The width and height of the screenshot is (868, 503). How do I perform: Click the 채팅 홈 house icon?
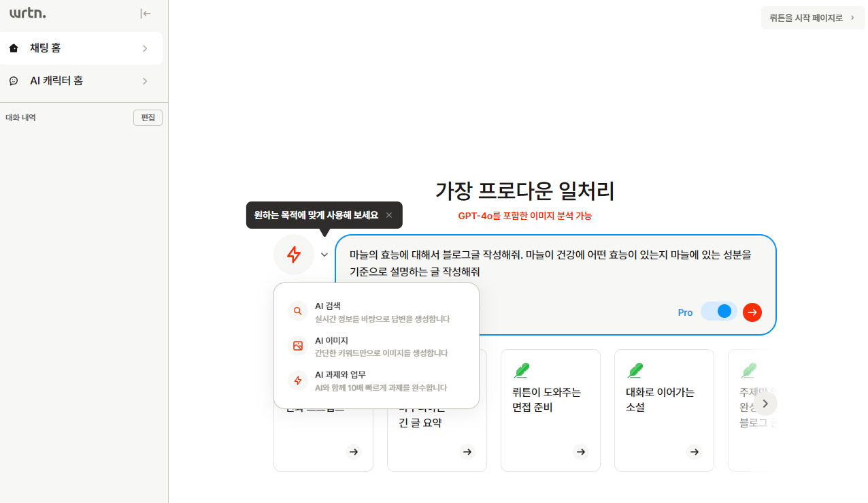[14, 48]
